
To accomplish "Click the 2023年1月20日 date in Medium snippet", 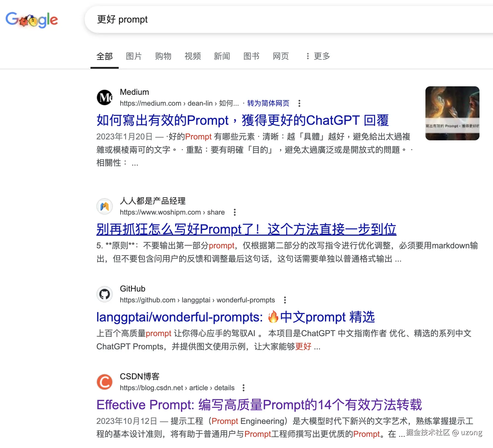I will (x=125, y=137).
